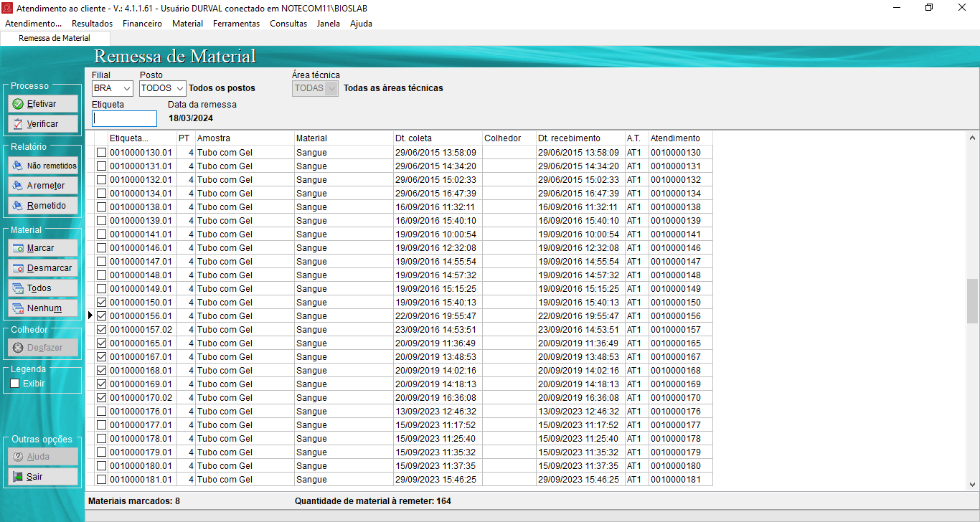Click the Marcar material icon

tap(18, 248)
